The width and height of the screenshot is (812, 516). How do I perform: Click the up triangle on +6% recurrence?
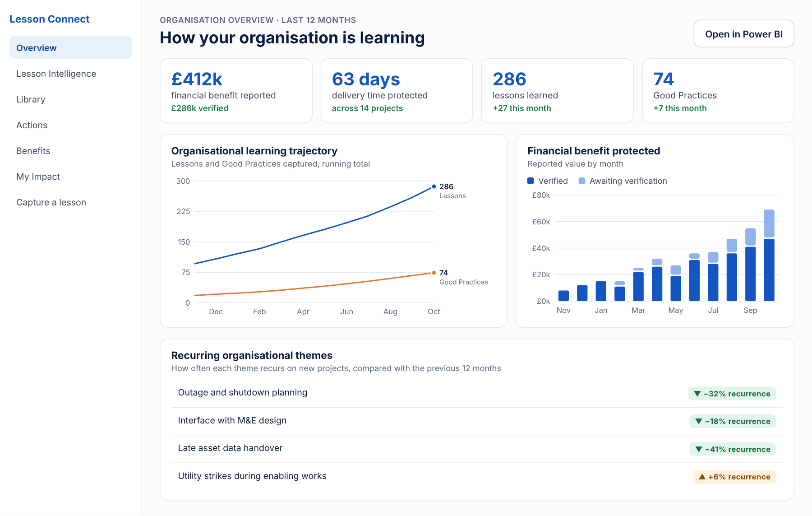click(x=702, y=477)
